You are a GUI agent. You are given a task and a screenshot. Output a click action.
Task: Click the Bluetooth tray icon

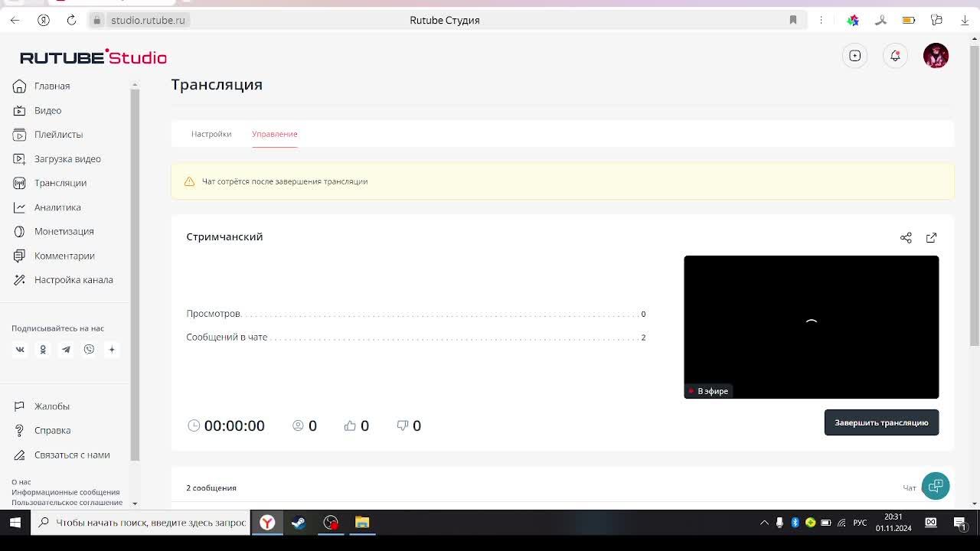(x=795, y=523)
